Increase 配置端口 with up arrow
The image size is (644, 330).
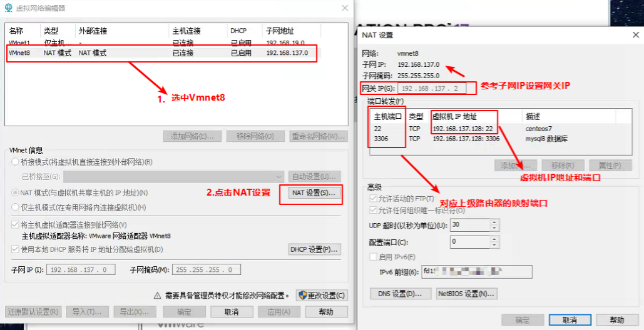[x=494, y=239]
